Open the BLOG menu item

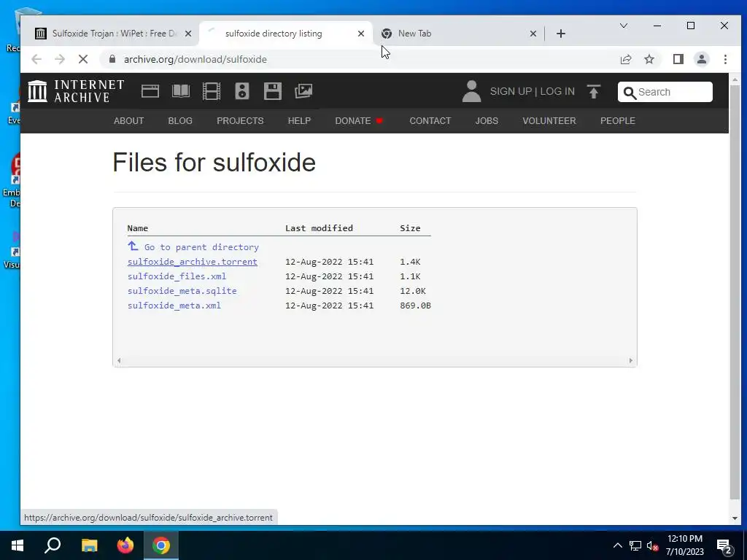(x=180, y=121)
